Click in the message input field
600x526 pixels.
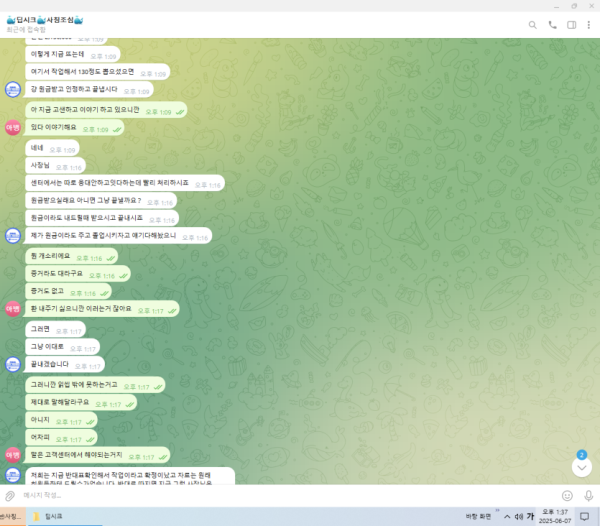tap(287, 495)
